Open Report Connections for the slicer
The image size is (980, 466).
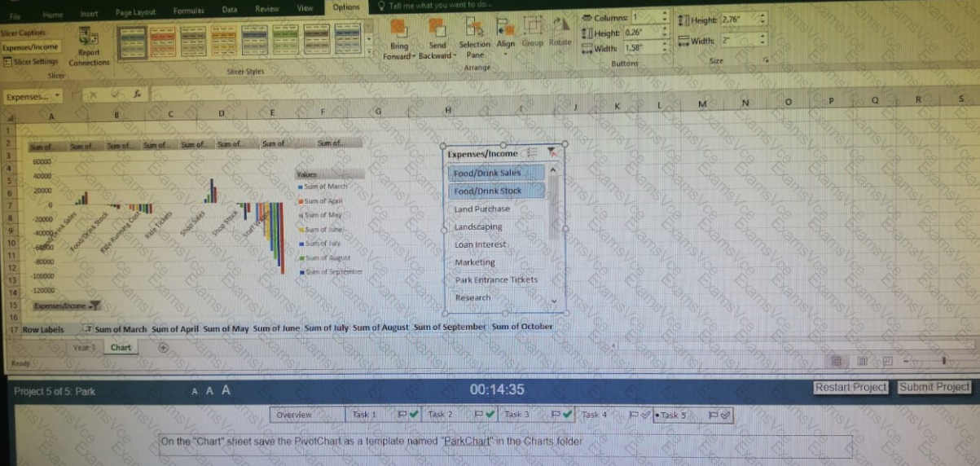pos(89,46)
